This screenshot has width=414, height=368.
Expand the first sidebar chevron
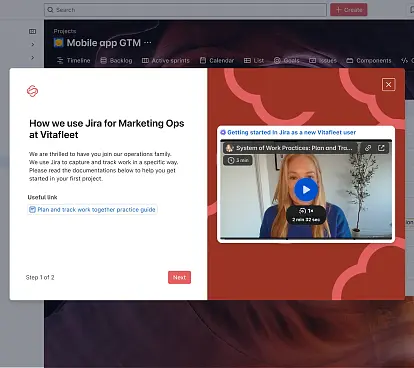click(33, 44)
